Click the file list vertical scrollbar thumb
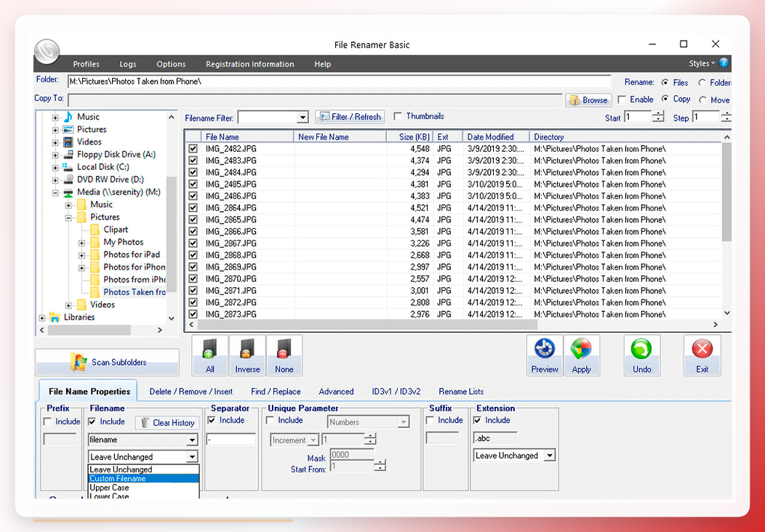This screenshot has width=765, height=532. [x=726, y=192]
